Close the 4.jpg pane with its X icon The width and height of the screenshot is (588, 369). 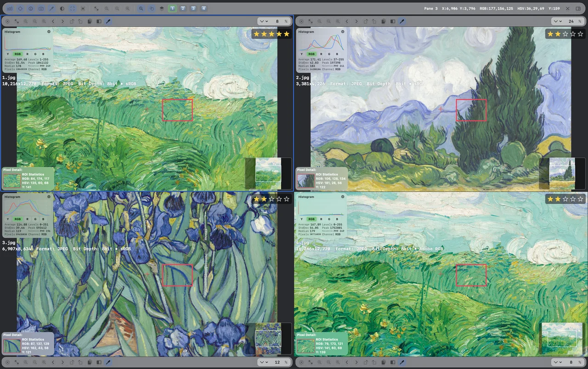pos(301,362)
